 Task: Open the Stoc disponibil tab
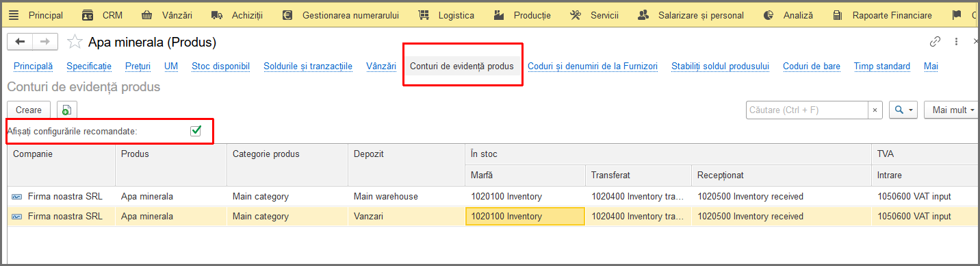click(220, 66)
